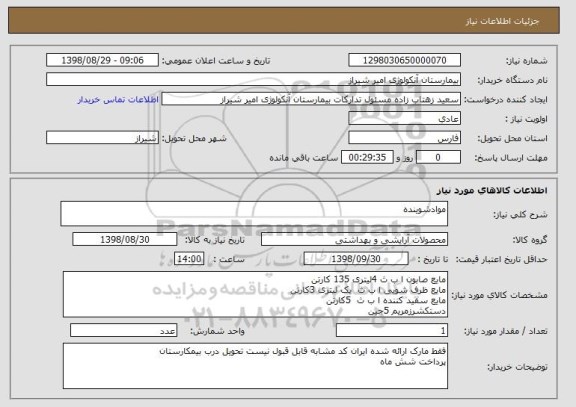Viewport: 576px width, 407px height.
Task: Select the remaining days field showing 0
Action: [x=438, y=157]
